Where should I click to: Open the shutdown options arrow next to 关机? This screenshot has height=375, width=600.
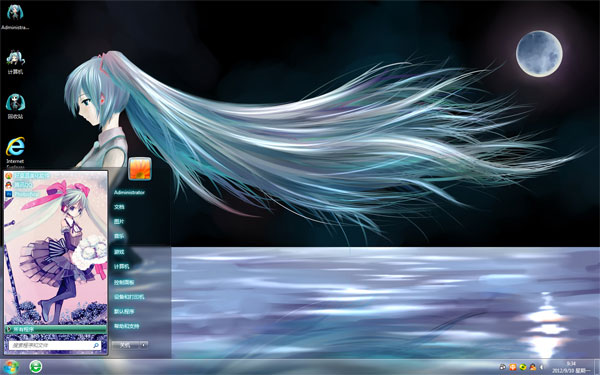tap(143, 345)
